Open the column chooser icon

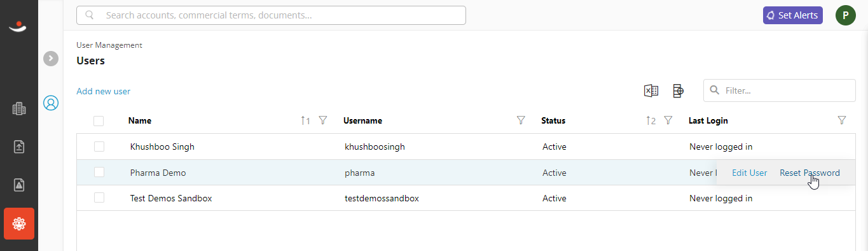[x=678, y=91]
